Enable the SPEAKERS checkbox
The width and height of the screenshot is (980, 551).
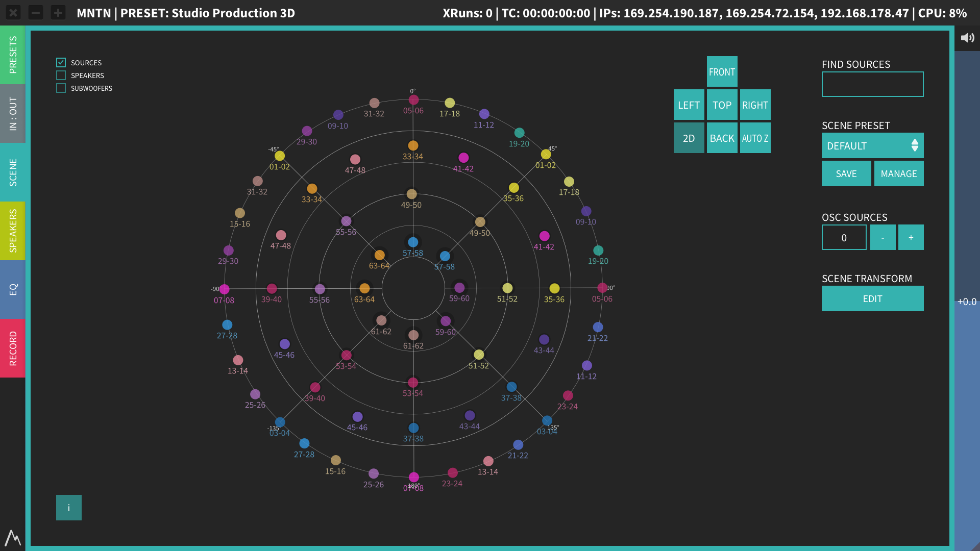point(61,76)
